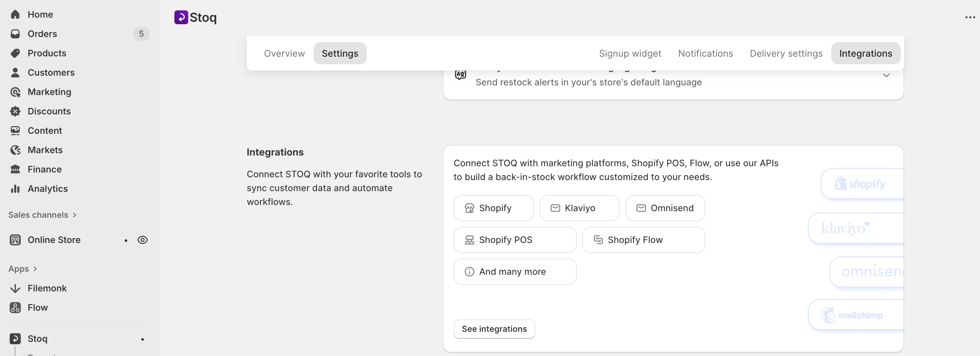Open the three-dot more options menu
Viewport: 980px width, 356px height.
(970, 18)
